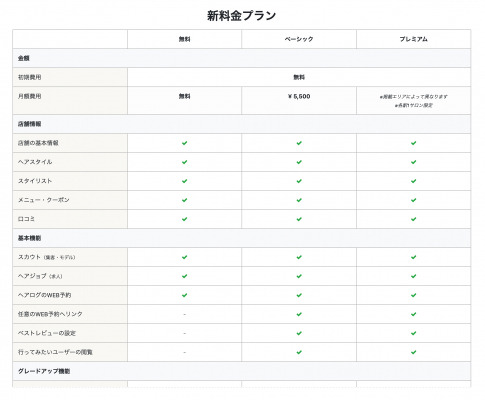Click the 口コミ checkmark in the プレミアム column
Image resolution: width=485 pixels, height=400 pixels.
point(413,219)
